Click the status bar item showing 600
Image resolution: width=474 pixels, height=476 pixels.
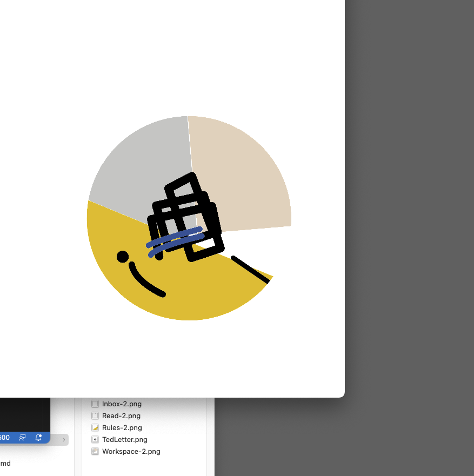[x=4, y=437]
